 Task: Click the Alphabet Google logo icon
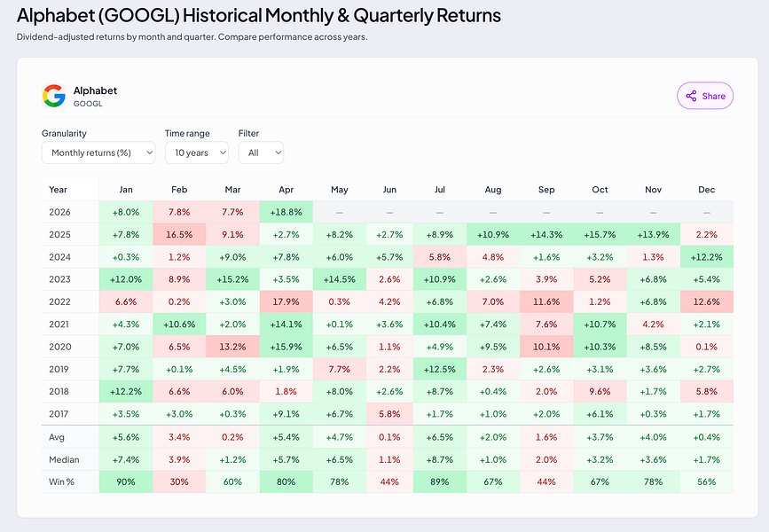tap(54, 96)
